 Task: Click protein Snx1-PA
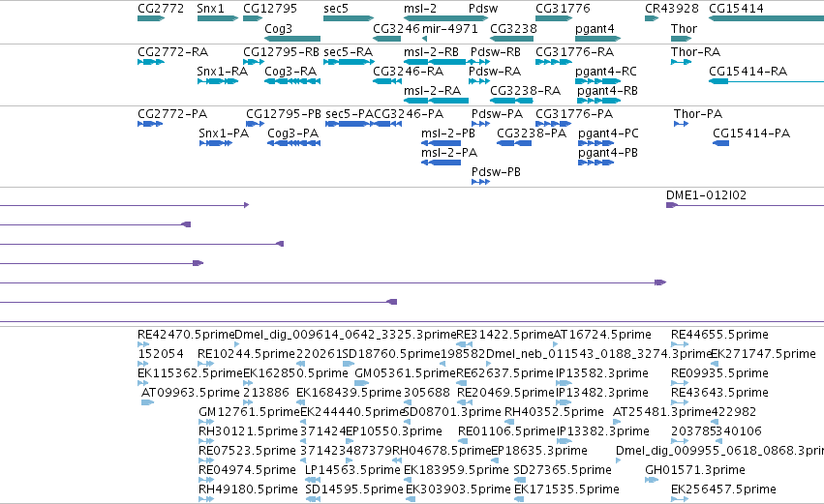(x=216, y=143)
